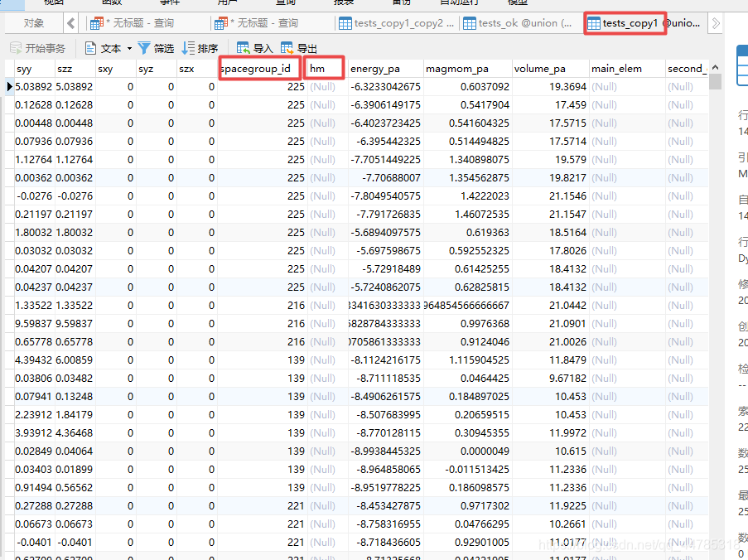Select the cell with value 21.1546
This screenshot has height=560, width=748.
(x=551, y=196)
